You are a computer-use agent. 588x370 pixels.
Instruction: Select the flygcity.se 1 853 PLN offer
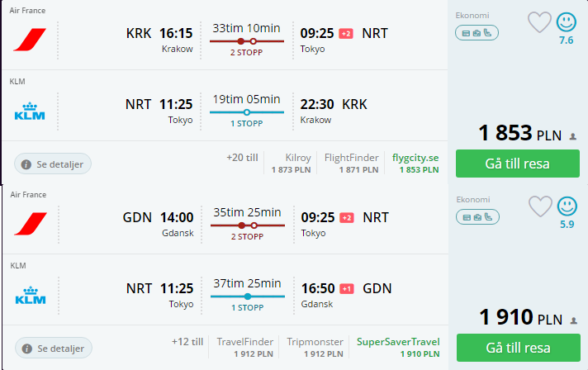click(x=415, y=163)
